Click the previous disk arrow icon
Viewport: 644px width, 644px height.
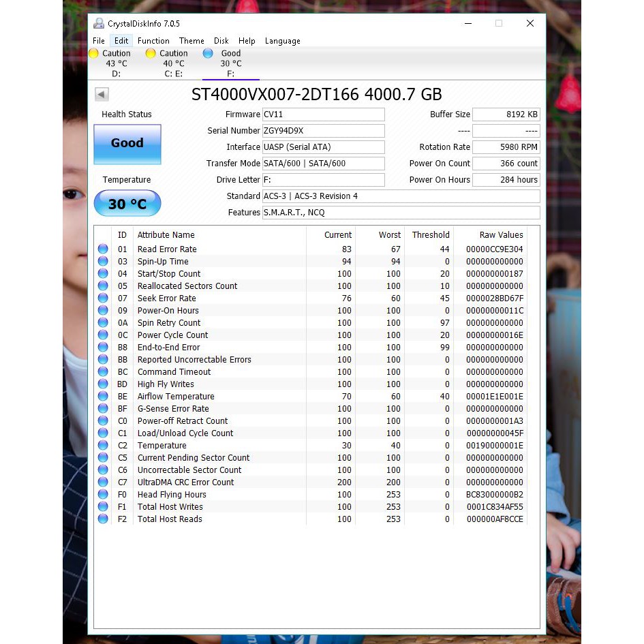point(102,95)
